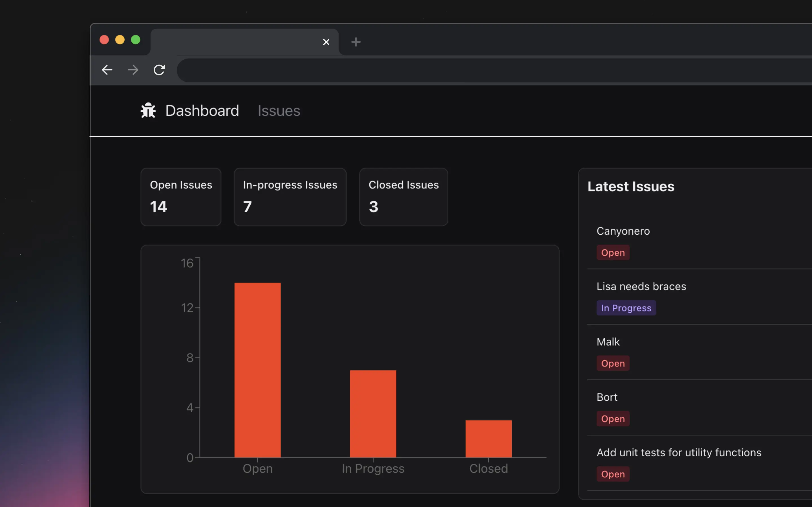Close the current browser tab
This screenshot has width=812, height=507.
coord(326,42)
